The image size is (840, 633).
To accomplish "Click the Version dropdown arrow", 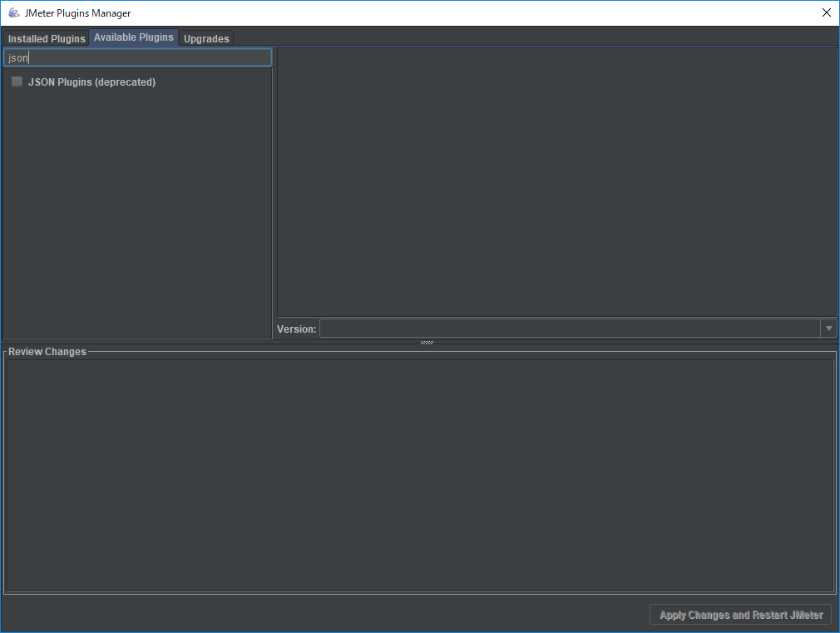I will click(828, 328).
